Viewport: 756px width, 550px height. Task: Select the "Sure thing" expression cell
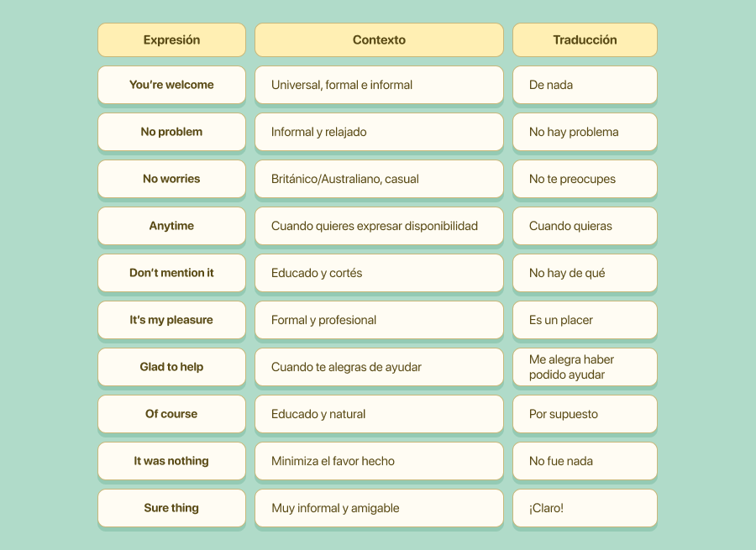click(x=171, y=508)
